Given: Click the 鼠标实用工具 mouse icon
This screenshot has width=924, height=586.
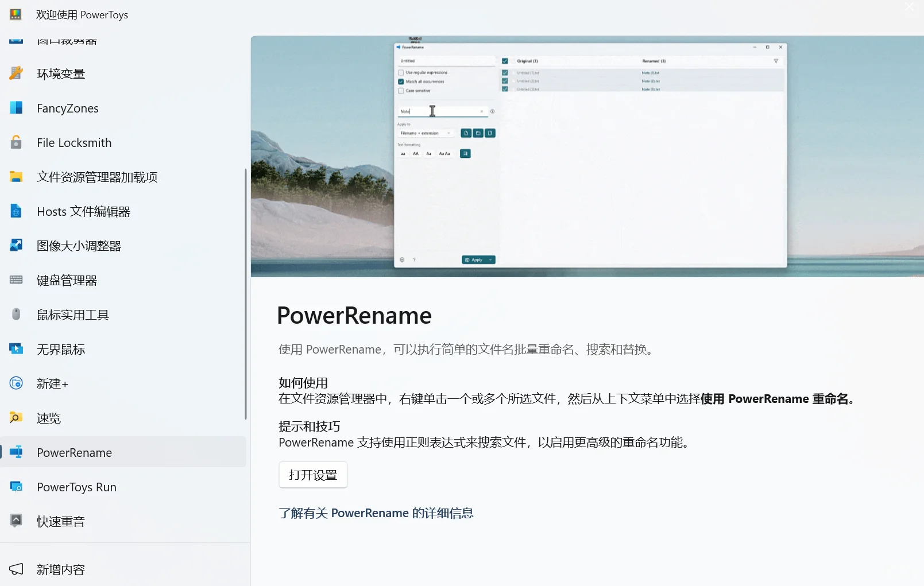Looking at the screenshot, I should coord(16,315).
